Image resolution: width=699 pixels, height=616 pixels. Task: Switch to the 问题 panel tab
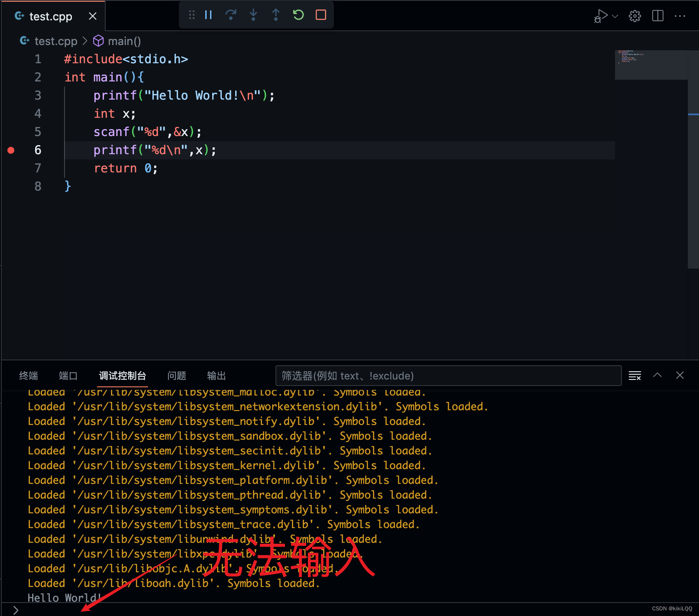click(177, 376)
